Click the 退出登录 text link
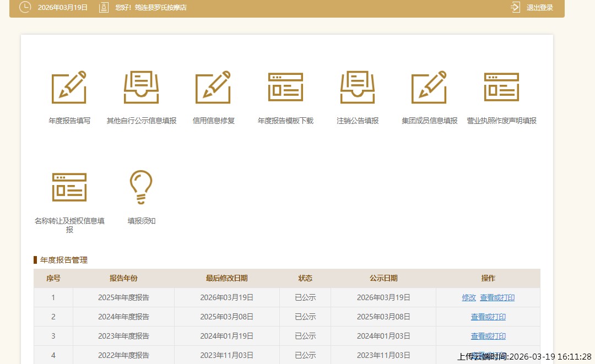This screenshot has height=364, width=595. point(539,8)
